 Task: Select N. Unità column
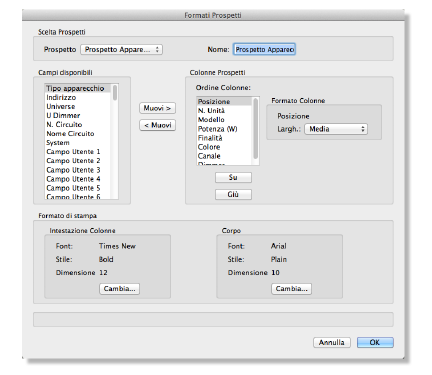click(x=224, y=110)
